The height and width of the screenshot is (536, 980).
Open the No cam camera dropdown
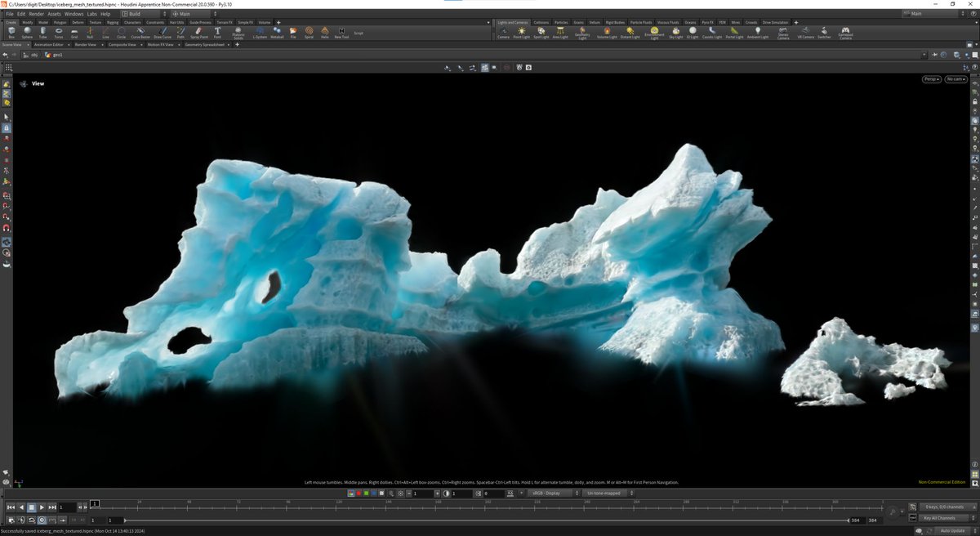tap(955, 79)
